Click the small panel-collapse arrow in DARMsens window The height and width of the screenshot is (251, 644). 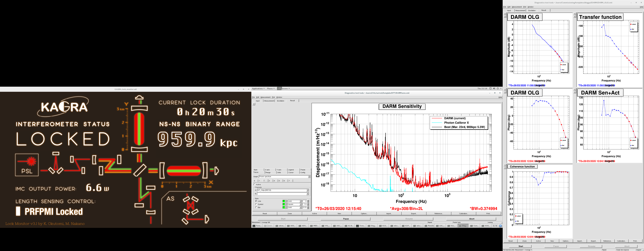click(254, 104)
